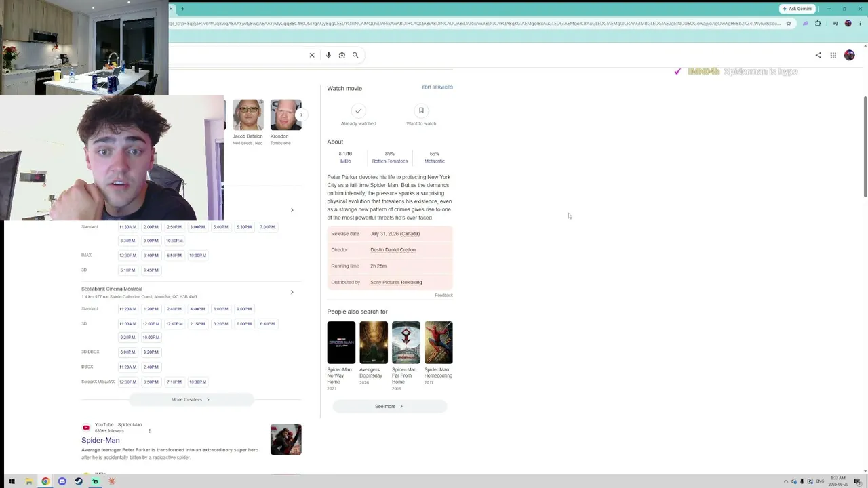
Task: Select Scotiabank DBOX 2:40 P.M. showtime
Action: (151, 367)
